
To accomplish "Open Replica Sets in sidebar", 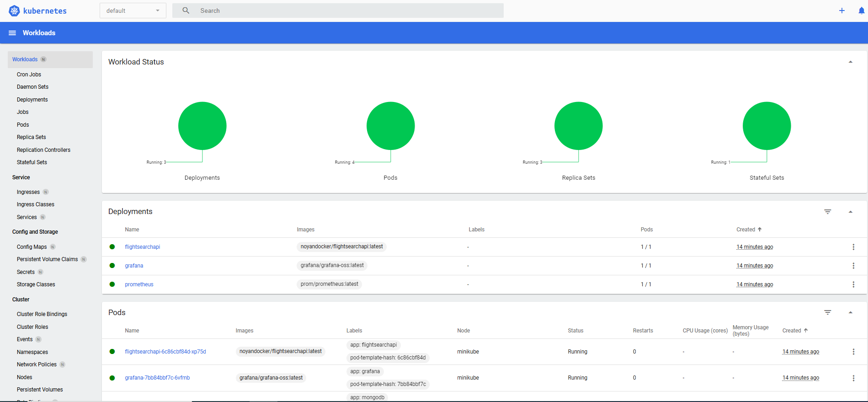I will click(31, 137).
